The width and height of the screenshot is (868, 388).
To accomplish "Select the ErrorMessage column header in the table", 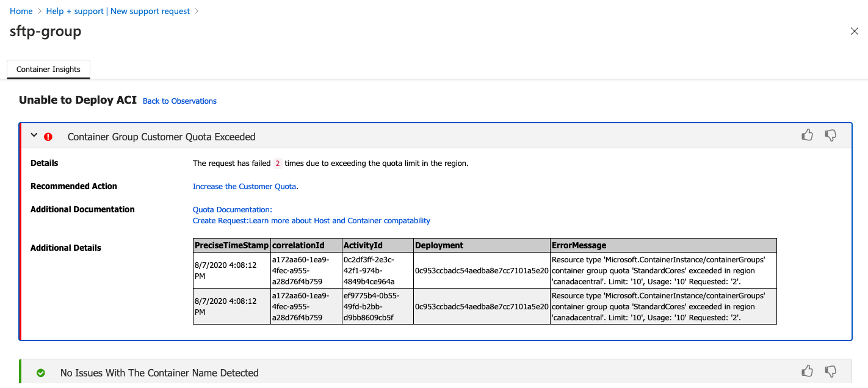I will pyautogui.click(x=579, y=245).
